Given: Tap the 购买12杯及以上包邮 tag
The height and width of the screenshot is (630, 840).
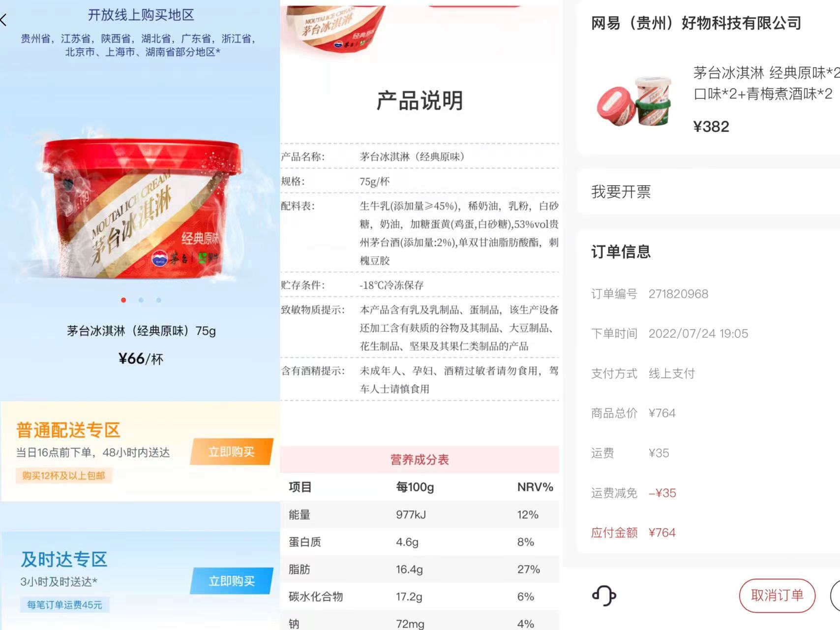Looking at the screenshot, I should pos(63,475).
